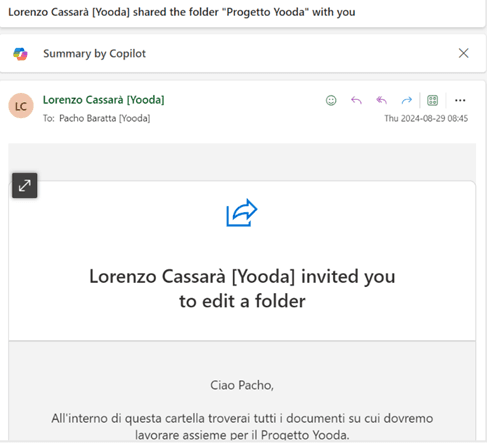
Task: Click the Copilot logo icon
Action: (20, 54)
